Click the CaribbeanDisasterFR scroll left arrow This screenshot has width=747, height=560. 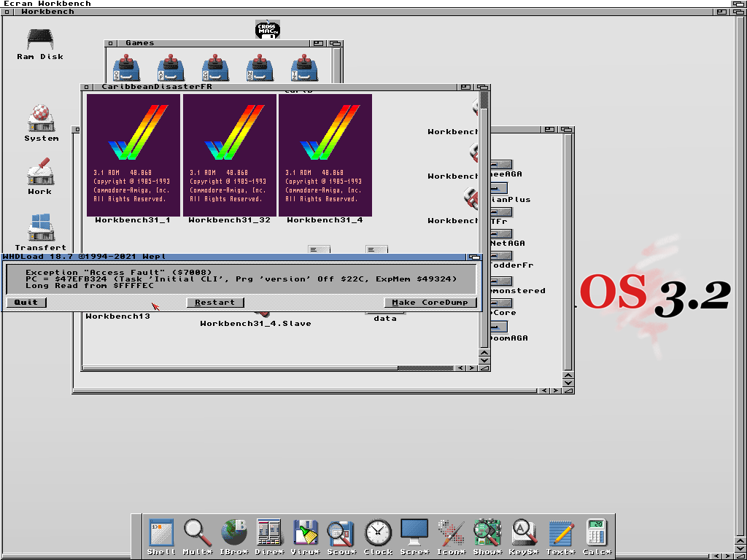tap(460, 368)
